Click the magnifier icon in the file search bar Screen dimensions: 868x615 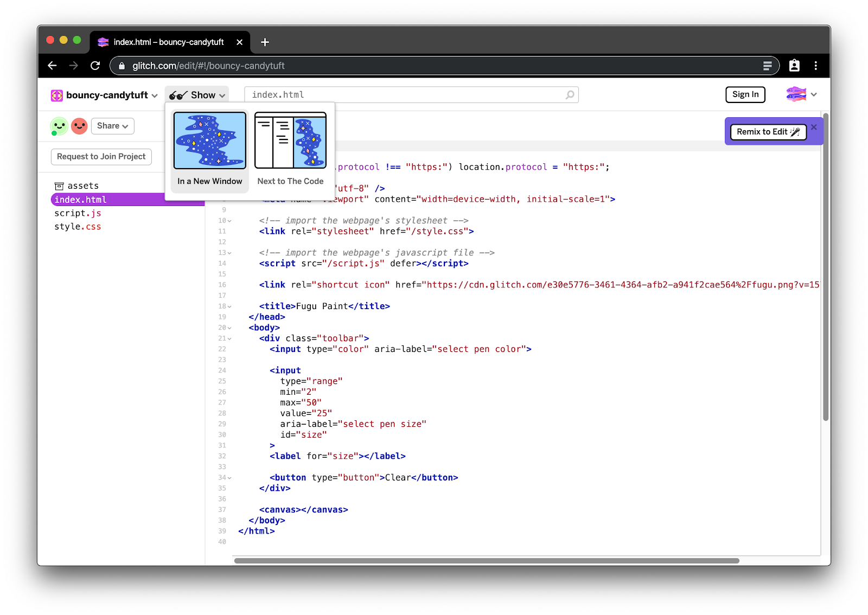point(569,94)
